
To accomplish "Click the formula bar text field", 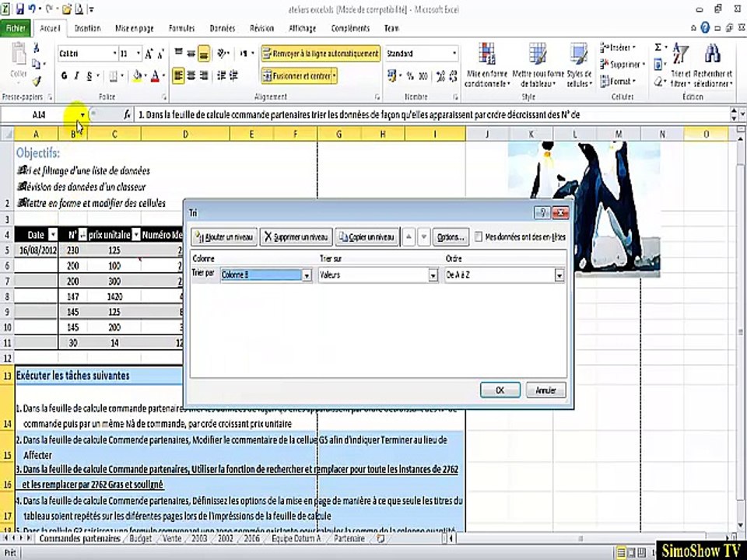I will [x=431, y=115].
